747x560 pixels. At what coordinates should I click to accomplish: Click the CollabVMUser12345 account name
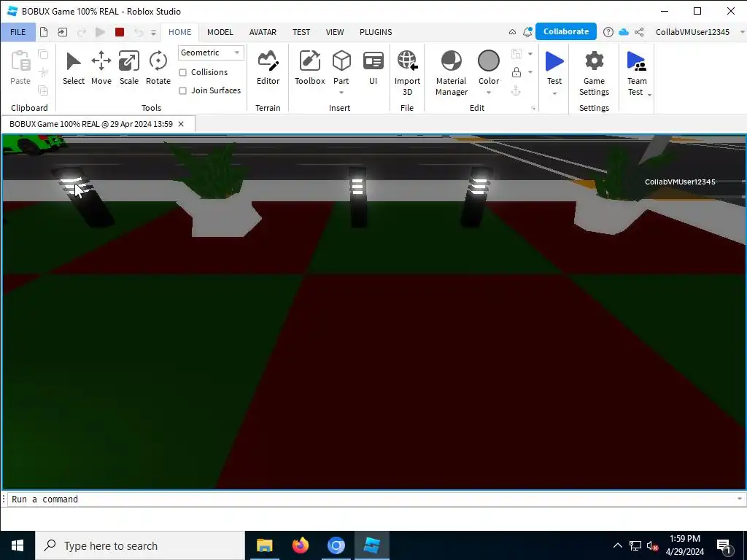coord(692,32)
